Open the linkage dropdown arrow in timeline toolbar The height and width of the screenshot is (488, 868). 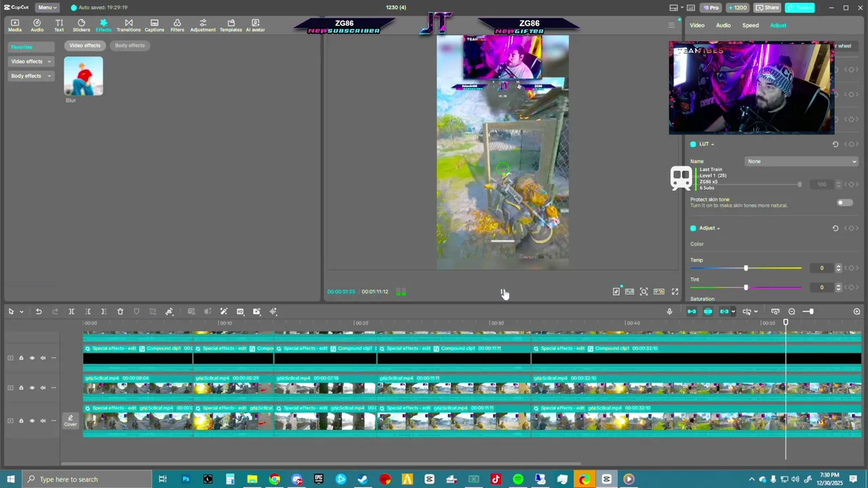pyautogui.click(x=733, y=312)
